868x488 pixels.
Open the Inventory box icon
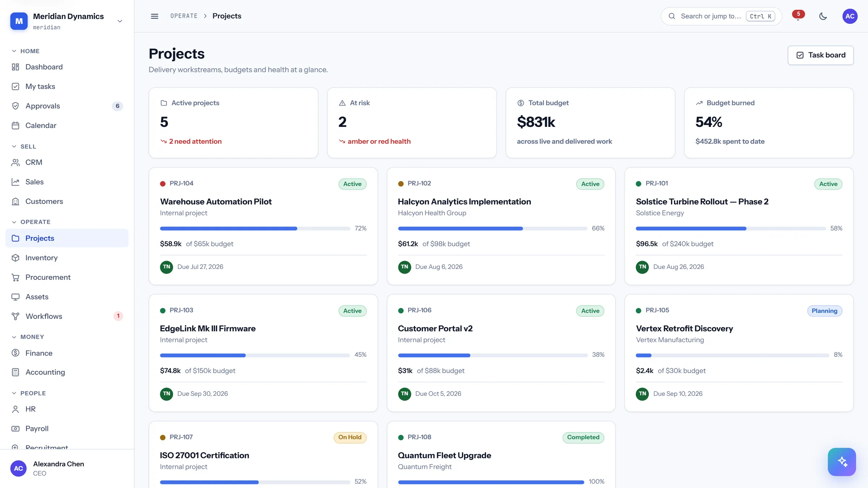15,258
